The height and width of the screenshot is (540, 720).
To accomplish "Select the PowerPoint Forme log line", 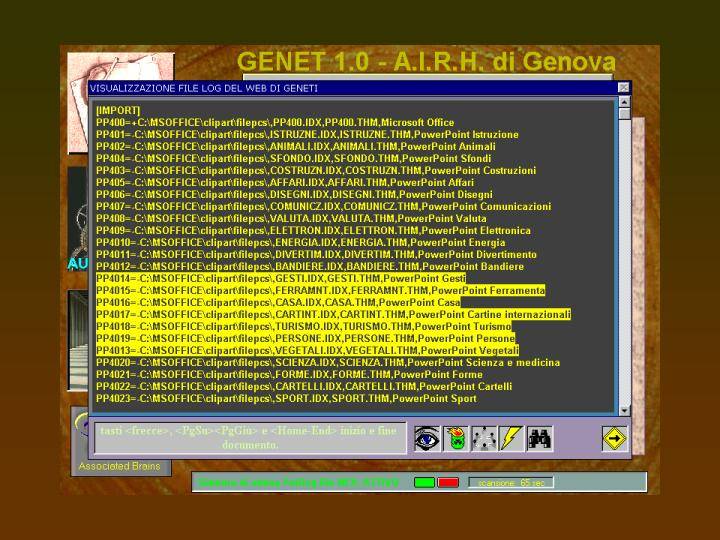I will pyautogui.click(x=289, y=374).
